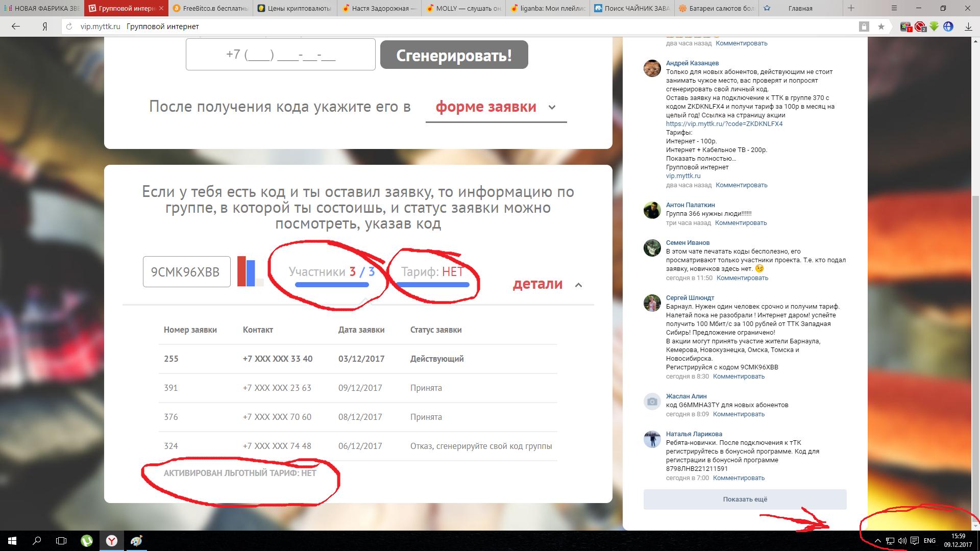
Task: Open Наталья Ларикова's profile name link
Action: 694,434
